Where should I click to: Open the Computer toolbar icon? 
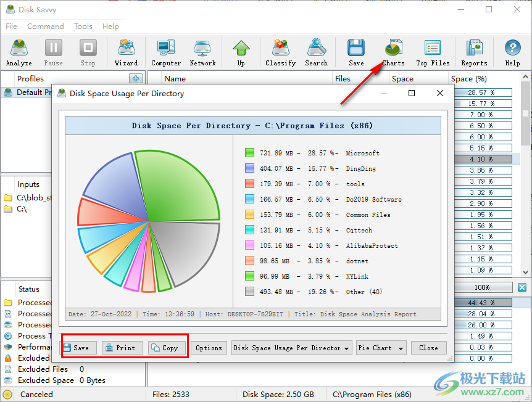pos(166,52)
